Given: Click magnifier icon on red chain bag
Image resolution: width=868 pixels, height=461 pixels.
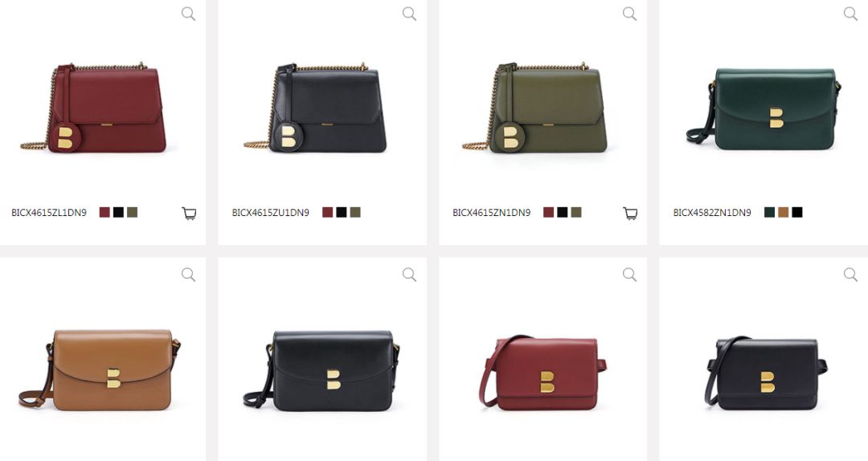Looking at the screenshot, I should click(188, 14).
